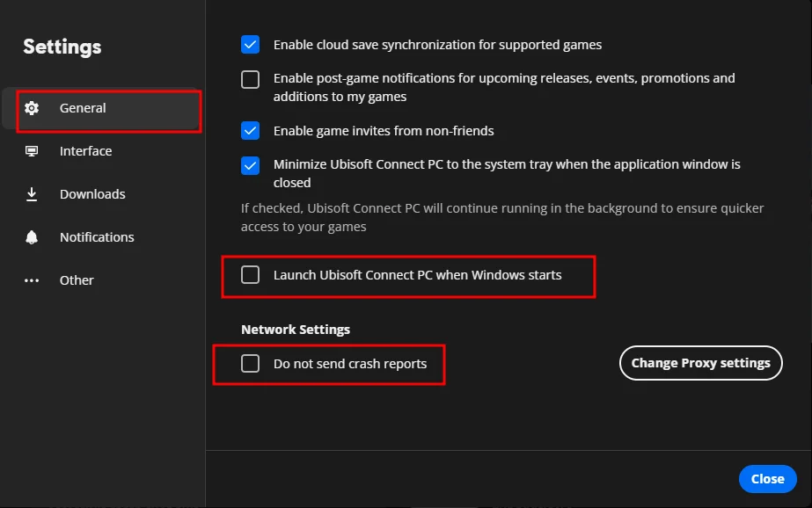Click the Notifications bell icon
This screenshot has width=812, height=508.
[x=33, y=237]
